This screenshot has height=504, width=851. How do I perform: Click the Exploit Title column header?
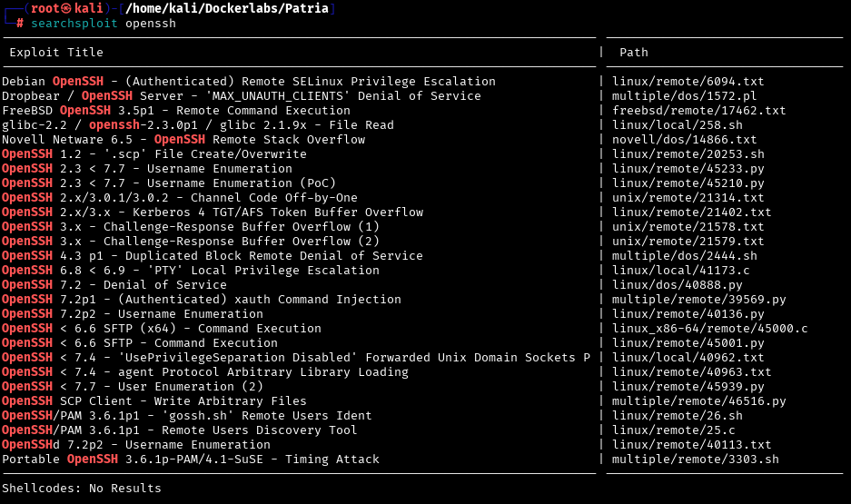56,53
